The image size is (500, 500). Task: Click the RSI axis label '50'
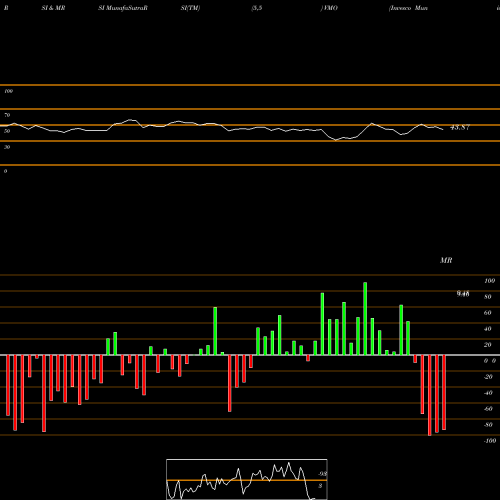(x=7, y=131)
